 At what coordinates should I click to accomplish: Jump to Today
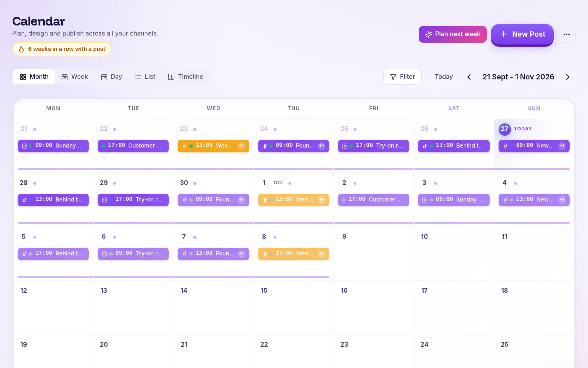pos(444,77)
